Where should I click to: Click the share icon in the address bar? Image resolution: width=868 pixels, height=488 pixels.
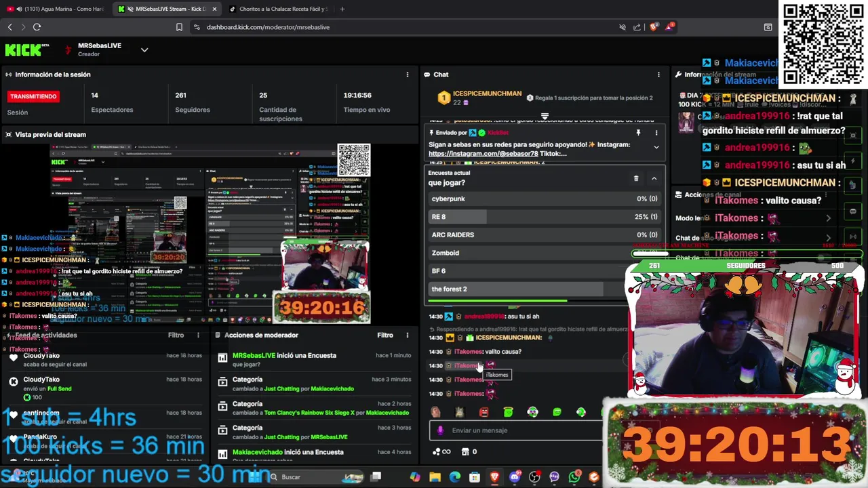tap(637, 27)
